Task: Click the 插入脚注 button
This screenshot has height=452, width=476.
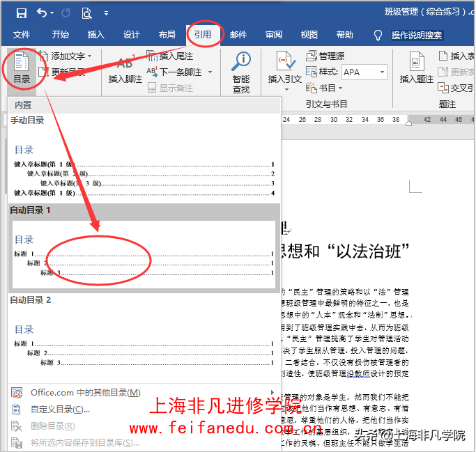Action: pyautogui.click(x=125, y=70)
